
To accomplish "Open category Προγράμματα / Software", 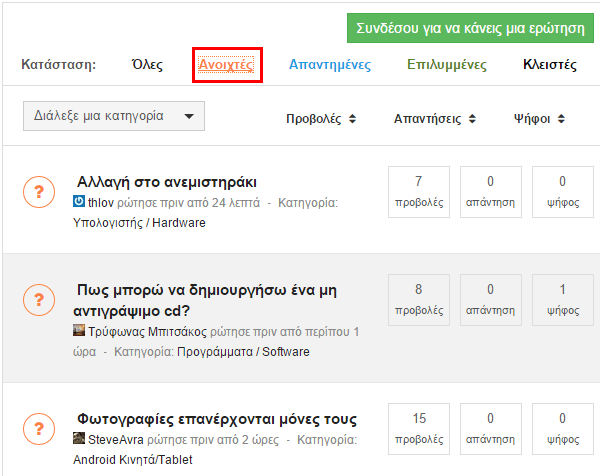I will 243,352.
